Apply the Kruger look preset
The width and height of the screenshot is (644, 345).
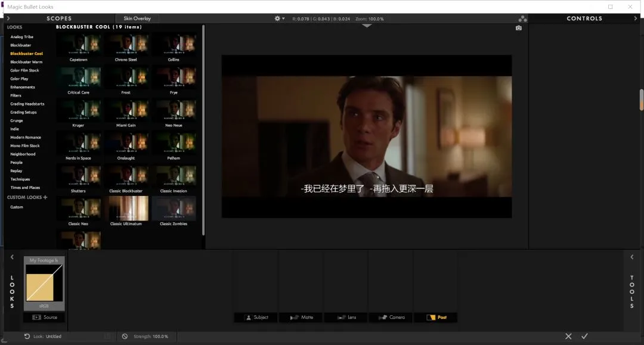(79, 110)
